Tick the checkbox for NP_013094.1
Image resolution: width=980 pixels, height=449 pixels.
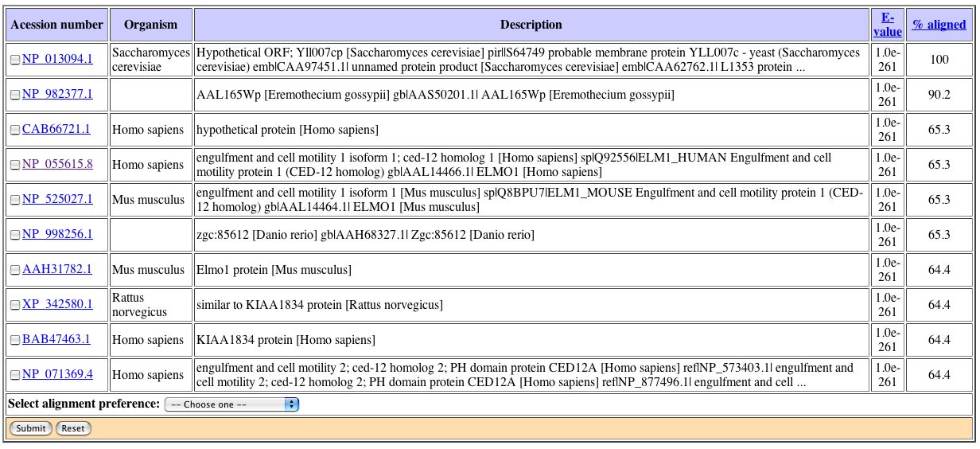click(15, 60)
